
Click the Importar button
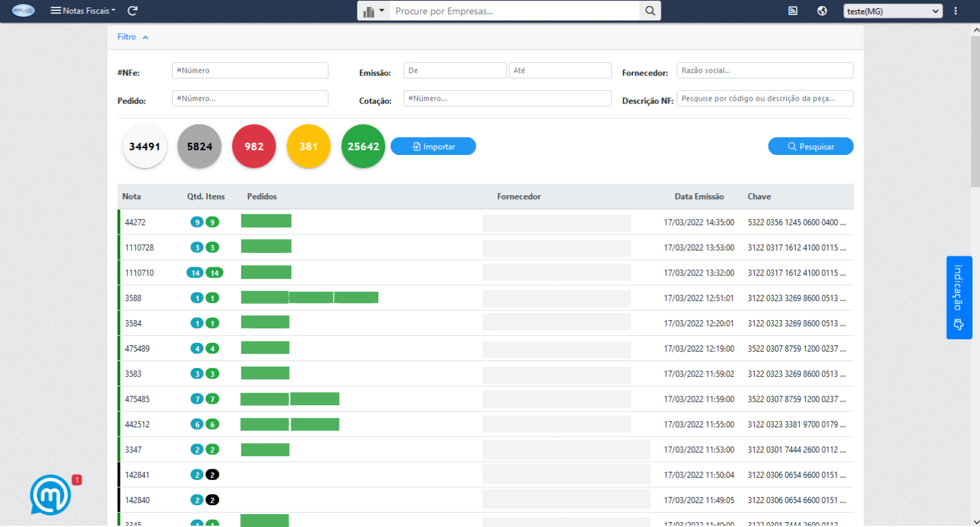[433, 146]
